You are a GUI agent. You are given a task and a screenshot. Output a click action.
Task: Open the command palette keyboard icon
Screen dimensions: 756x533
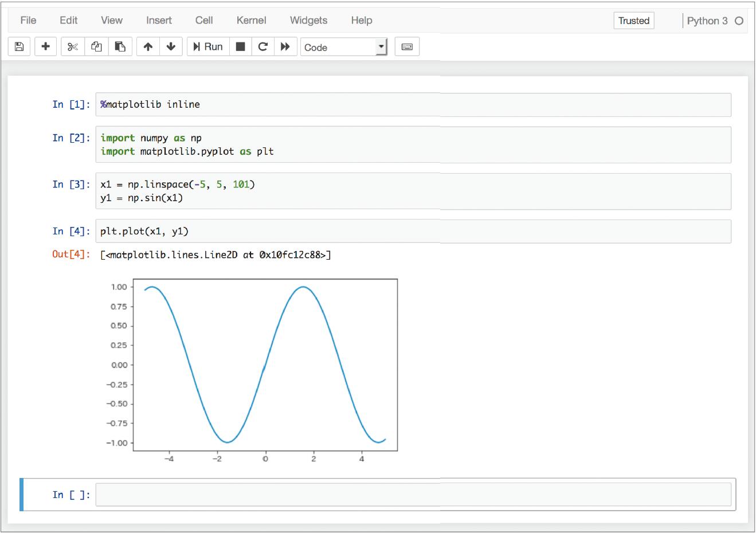click(x=407, y=47)
